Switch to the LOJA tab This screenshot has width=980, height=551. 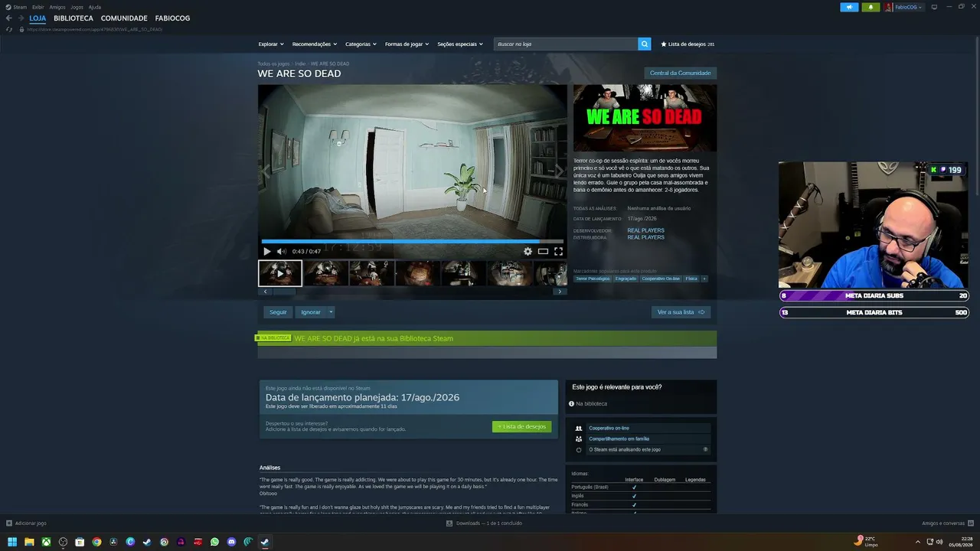coord(38,18)
